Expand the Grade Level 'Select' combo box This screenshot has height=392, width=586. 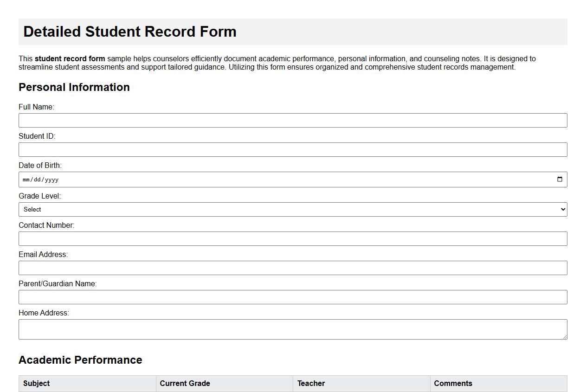[x=292, y=209]
